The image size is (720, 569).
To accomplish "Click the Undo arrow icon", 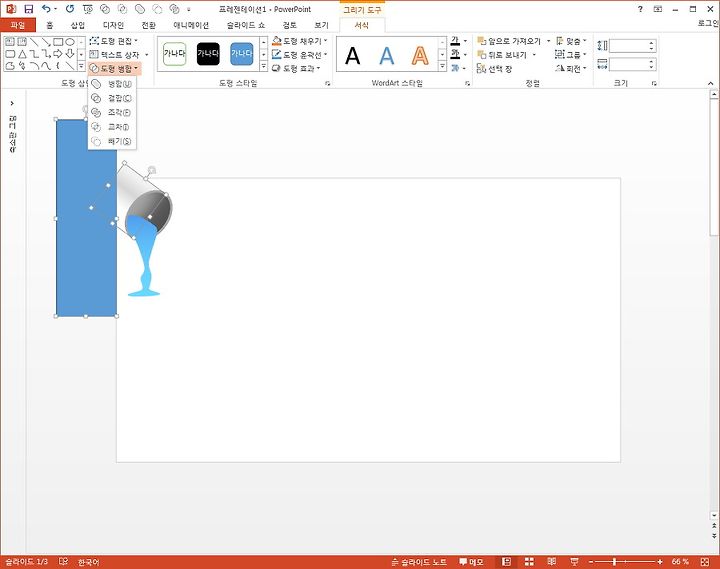I will [45, 9].
